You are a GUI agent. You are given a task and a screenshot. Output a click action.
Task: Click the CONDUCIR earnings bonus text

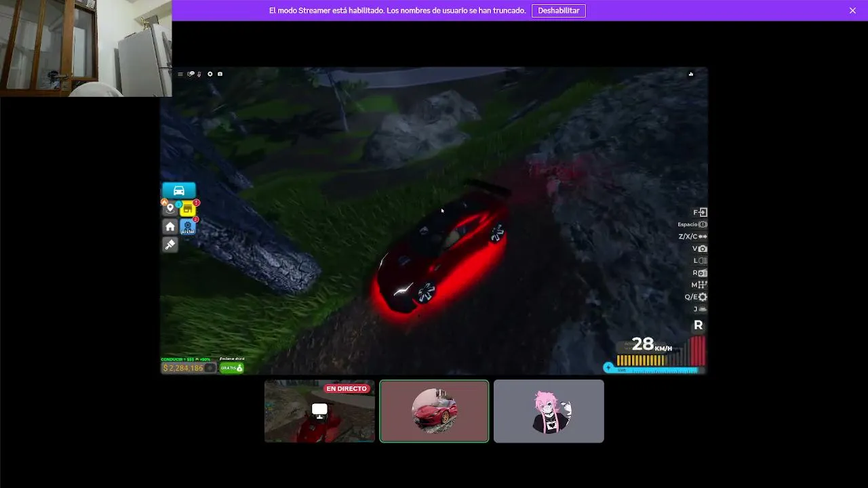click(186, 359)
